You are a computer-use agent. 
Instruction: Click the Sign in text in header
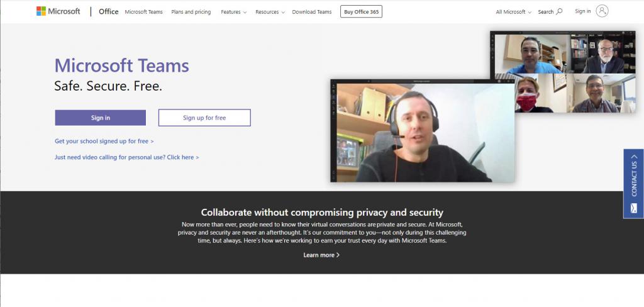583,11
